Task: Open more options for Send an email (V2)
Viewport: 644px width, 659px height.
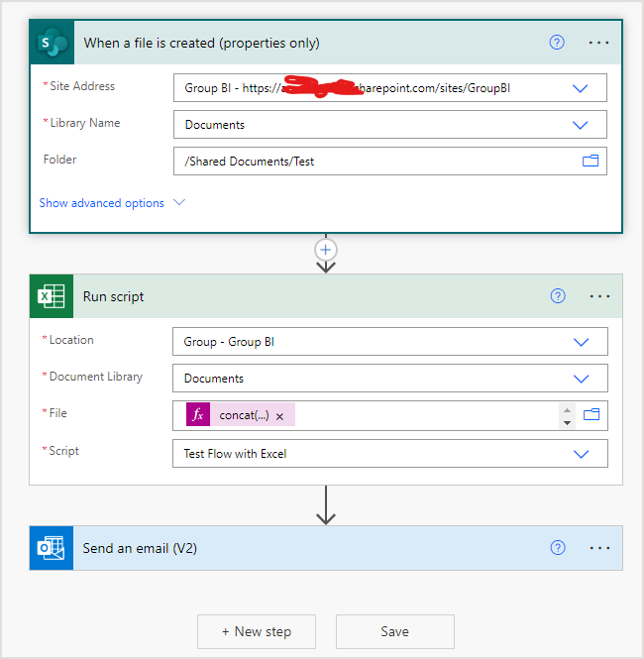Action: (x=599, y=548)
